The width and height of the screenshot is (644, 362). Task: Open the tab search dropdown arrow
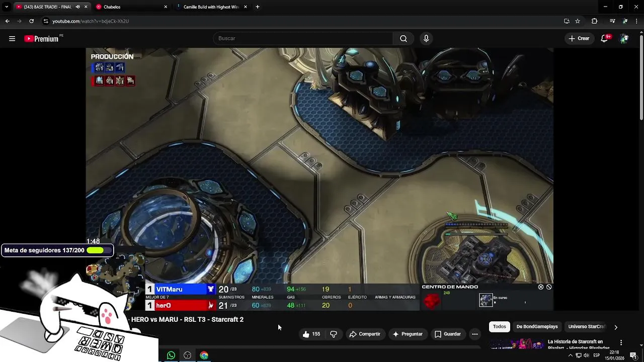[x=7, y=7]
